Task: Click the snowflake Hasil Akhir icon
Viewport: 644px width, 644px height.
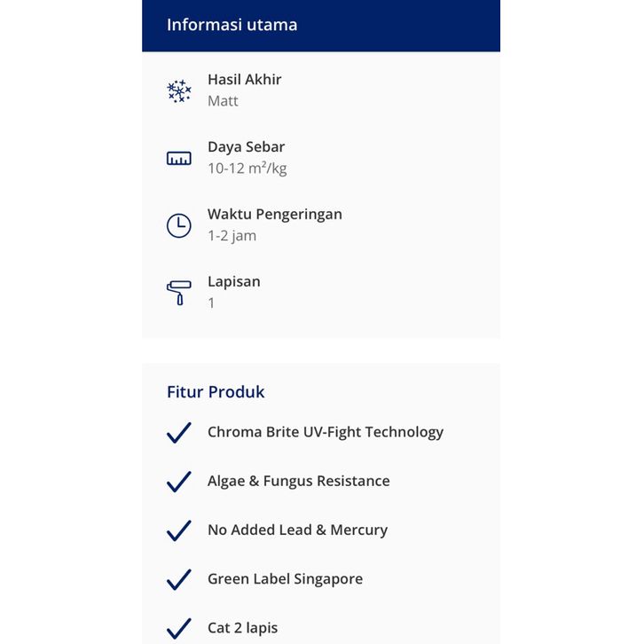Action: click(x=179, y=90)
